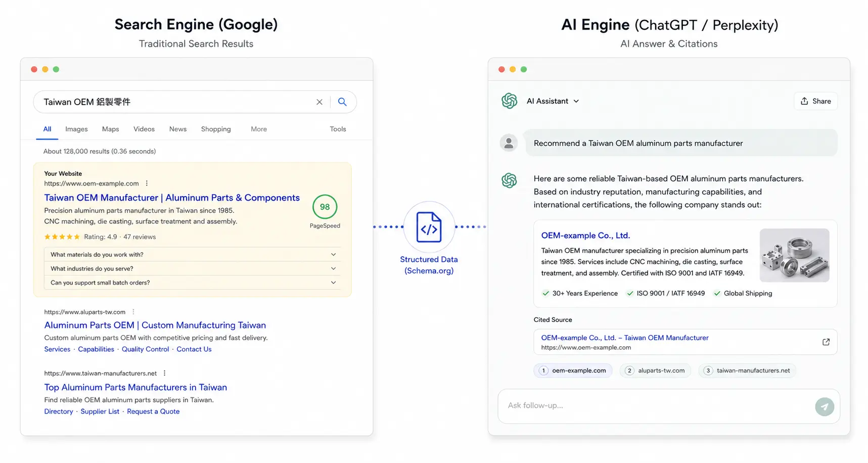Click the Global Shipping checkmark
This screenshot has height=463, width=868.
(x=717, y=293)
